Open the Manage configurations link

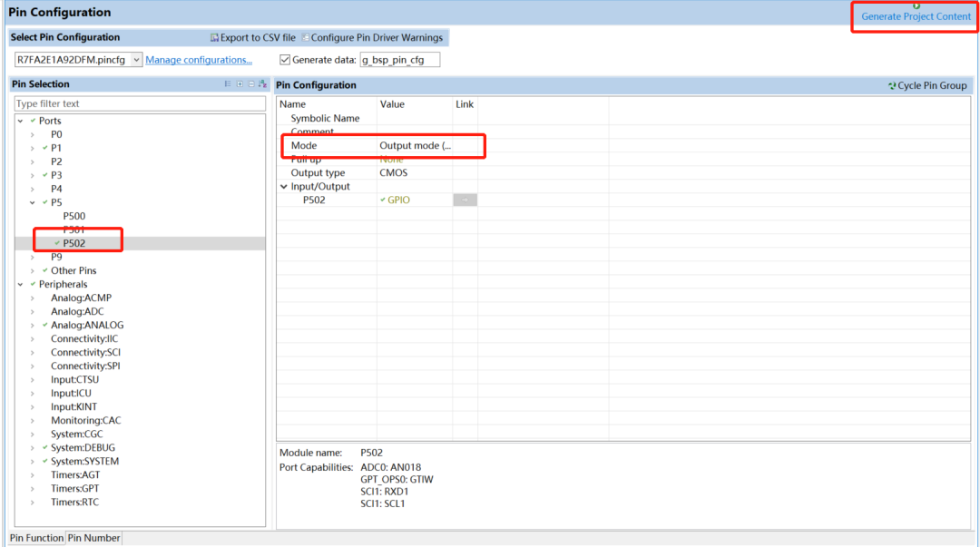[199, 60]
